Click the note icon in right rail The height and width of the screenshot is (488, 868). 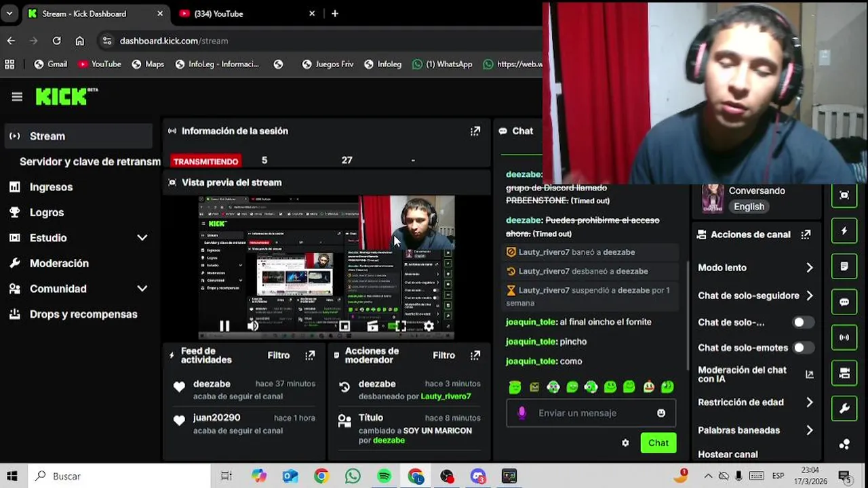(844, 266)
